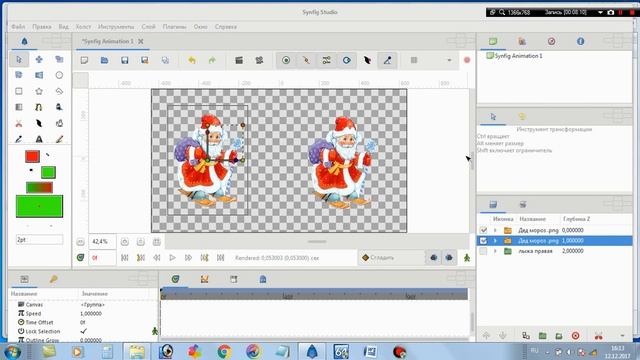This screenshot has height=360, width=640.
Task: Seek to the end of animation
Action: coord(220,258)
